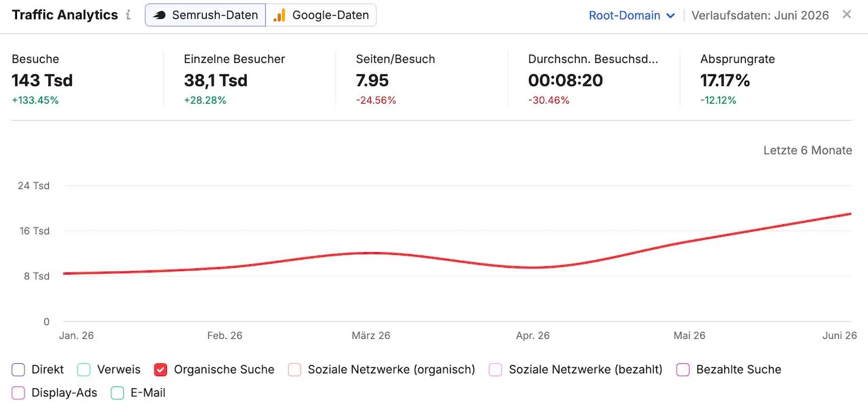Click the Einzelne Besucher value 38,1 Tsd
Screen dimensions: 868x410
pos(216,81)
